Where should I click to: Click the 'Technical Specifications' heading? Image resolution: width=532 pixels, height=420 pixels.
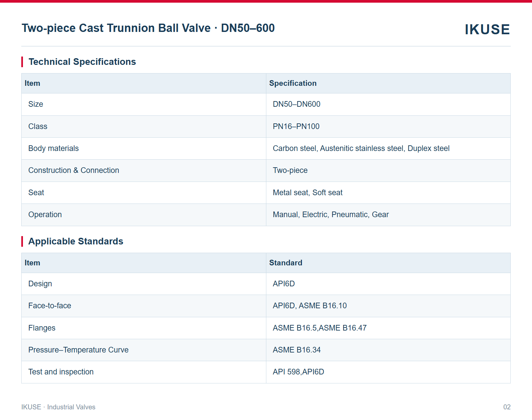pyautogui.click(x=82, y=62)
